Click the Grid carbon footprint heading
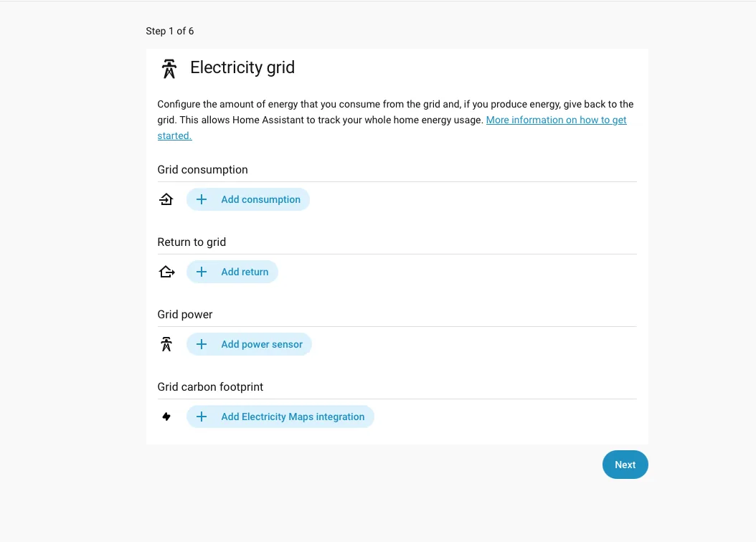 pyautogui.click(x=210, y=386)
